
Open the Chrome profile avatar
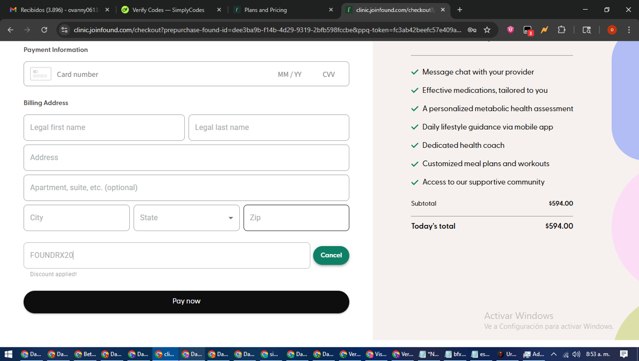612,30
